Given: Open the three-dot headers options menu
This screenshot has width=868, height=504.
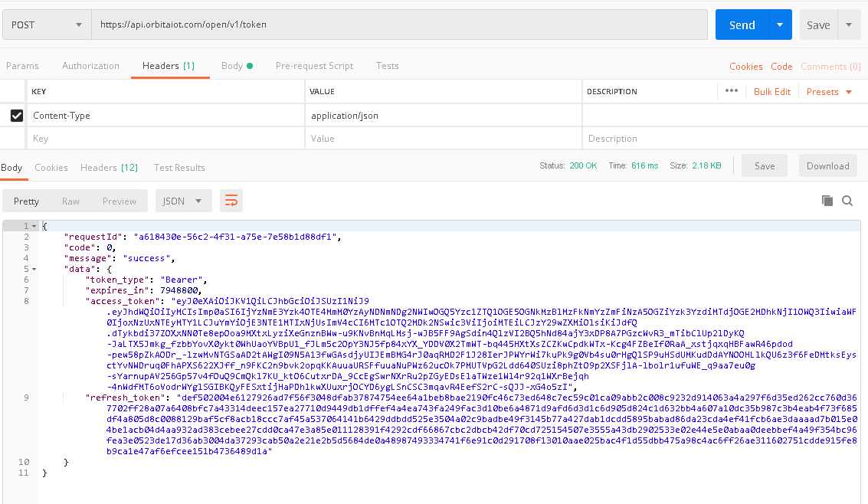Looking at the screenshot, I should (731, 91).
